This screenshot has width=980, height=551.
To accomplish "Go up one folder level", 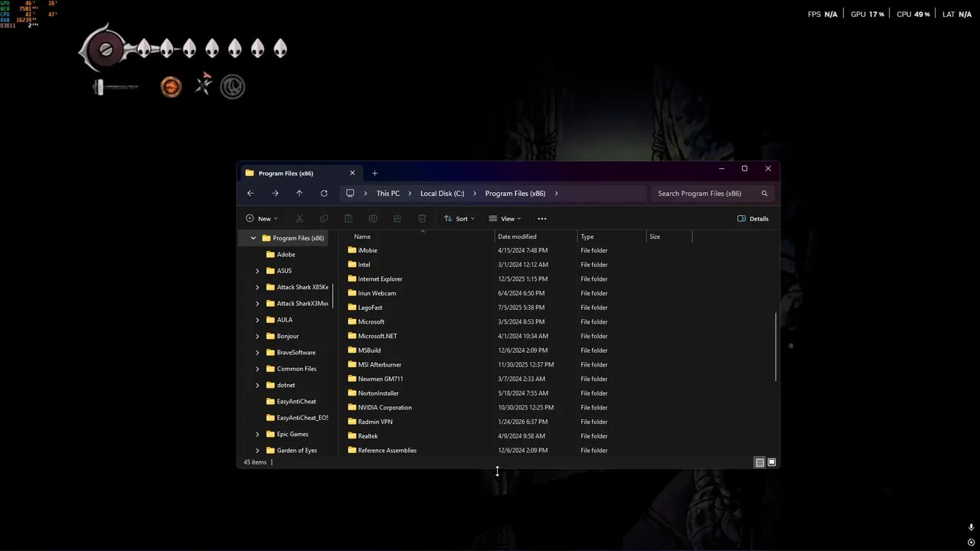I will [x=299, y=194].
